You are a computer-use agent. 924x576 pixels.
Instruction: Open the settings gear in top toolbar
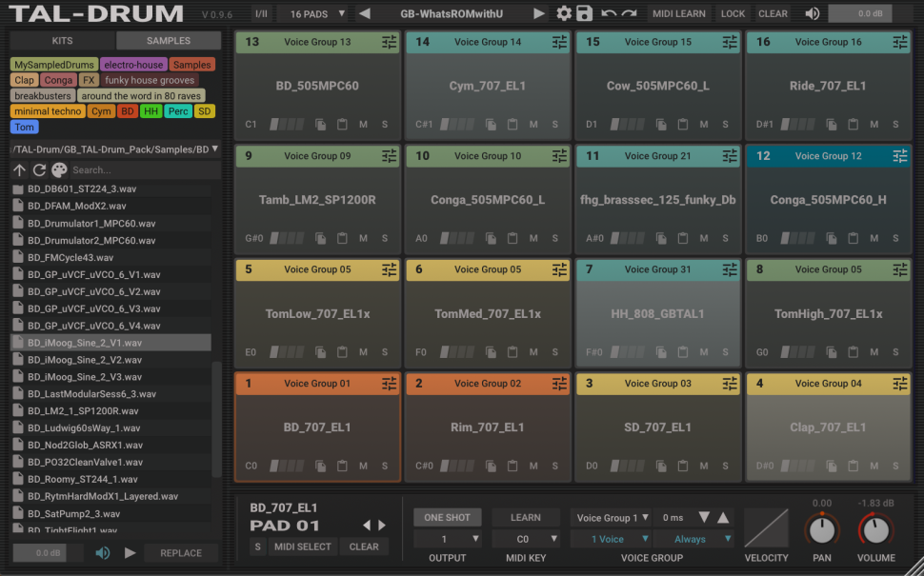pos(564,13)
